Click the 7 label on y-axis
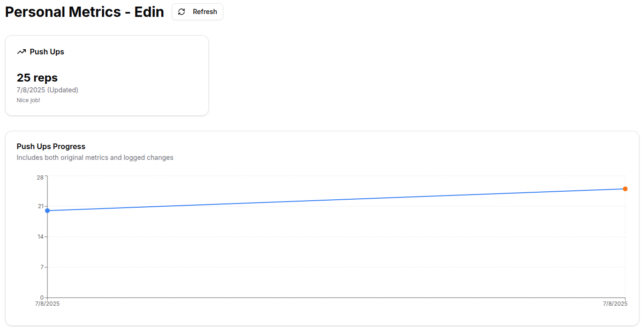Screen dimensions: 644x331 (x=42, y=267)
